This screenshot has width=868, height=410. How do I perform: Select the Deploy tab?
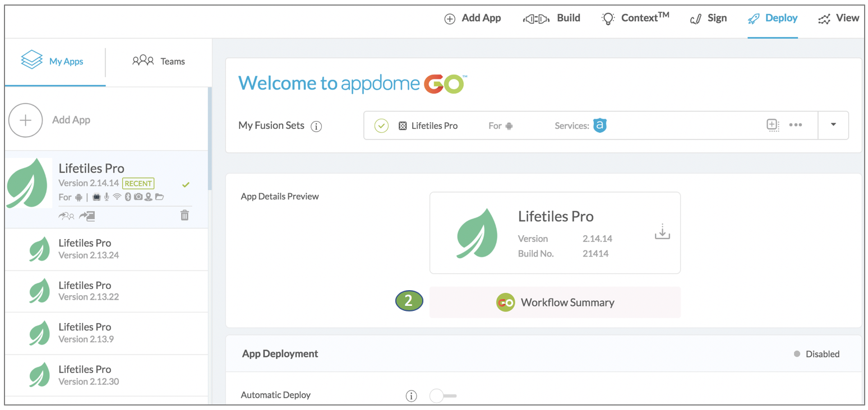tap(773, 18)
